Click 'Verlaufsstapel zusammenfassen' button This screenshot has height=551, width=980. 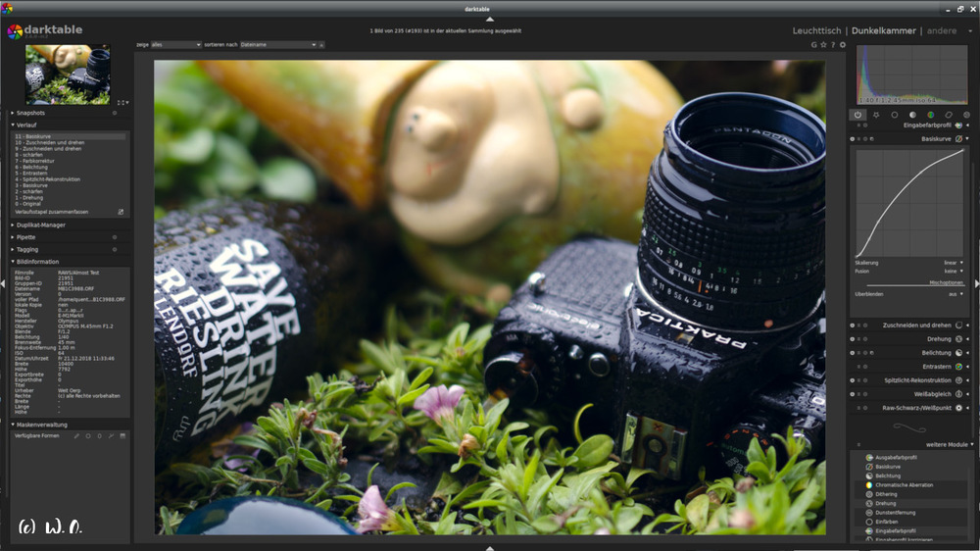(x=51, y=212)
